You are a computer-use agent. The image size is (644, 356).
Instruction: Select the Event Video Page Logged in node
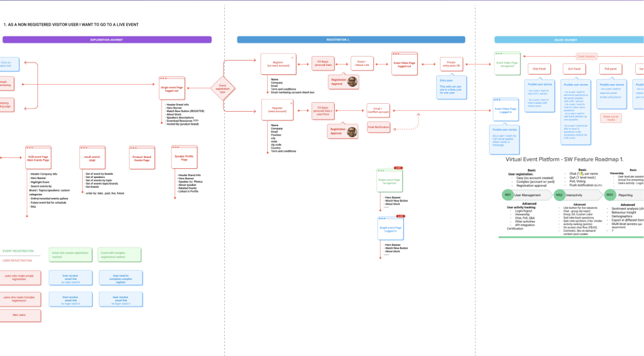[x=506, y=110]
